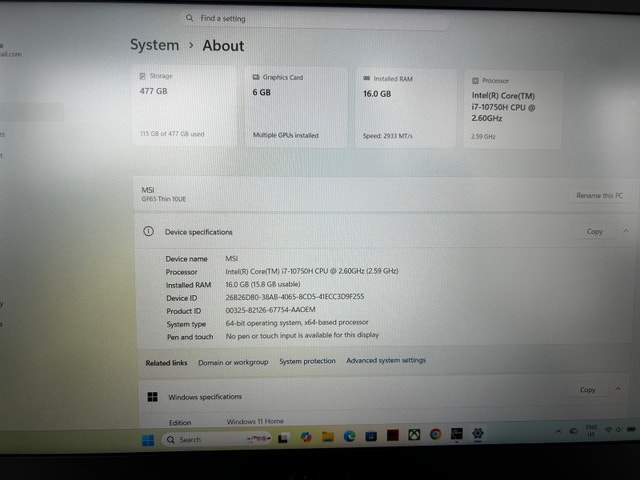This screenshot has height=480, width=640.
Task: Open the Storage 477 GB card
Action: (x=184, y=106)
